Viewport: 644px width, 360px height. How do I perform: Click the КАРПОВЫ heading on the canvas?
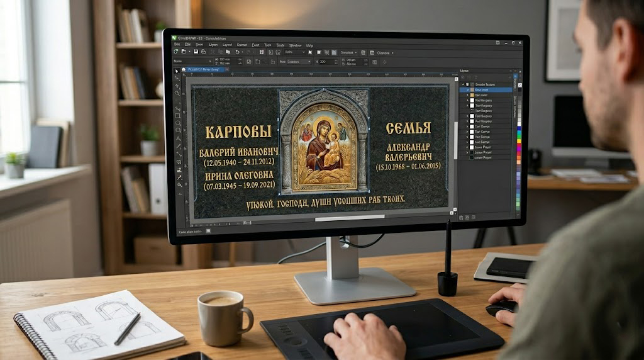tap(238, 132)
